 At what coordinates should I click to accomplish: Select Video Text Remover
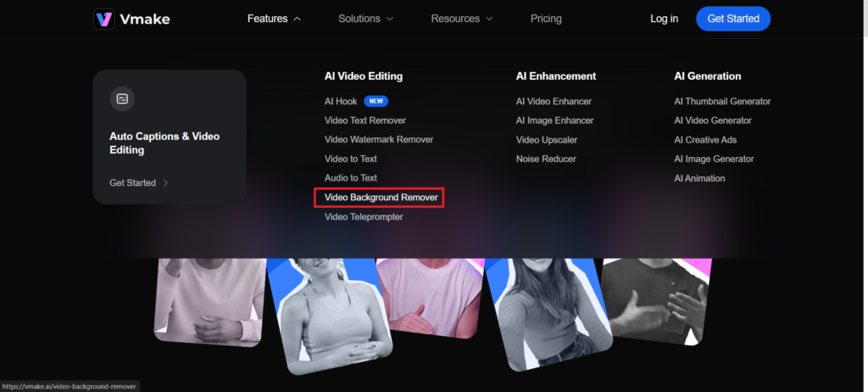[x=364, y=120]
